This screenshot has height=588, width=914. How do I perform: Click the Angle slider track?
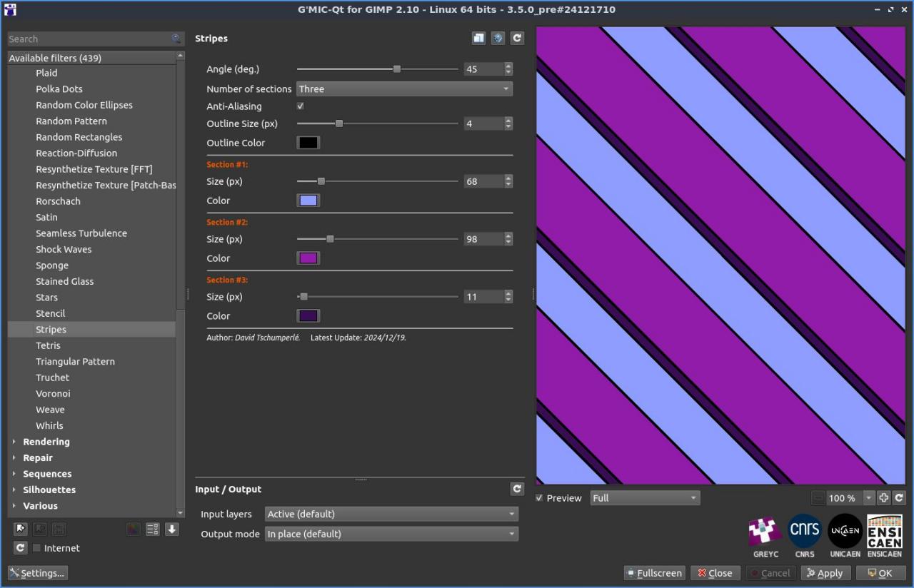click(x=377, y=69)
